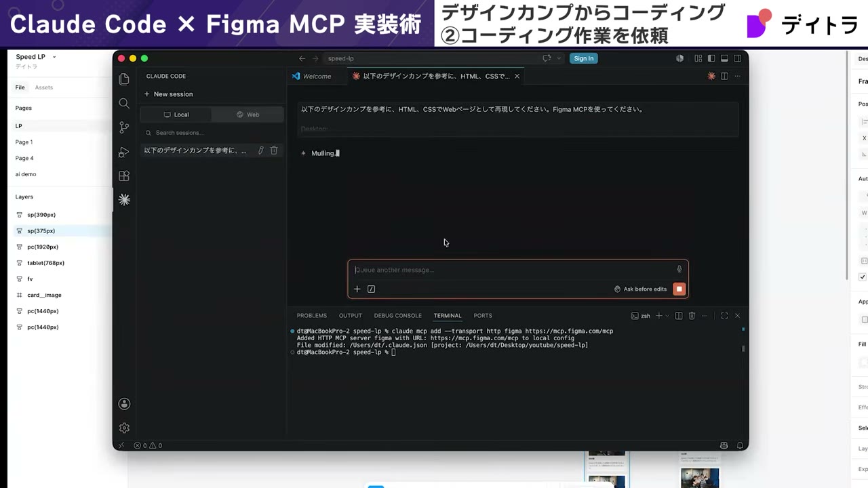This screenshot has width=868, height=488.
Task: Open the Explorer view in VS Code
Action: (x=124, y=79)
